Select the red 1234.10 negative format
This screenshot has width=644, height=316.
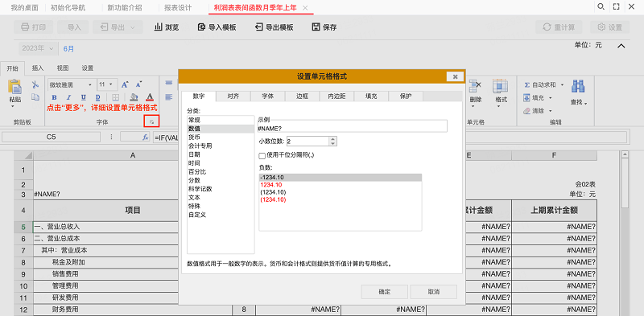point(270,185)
